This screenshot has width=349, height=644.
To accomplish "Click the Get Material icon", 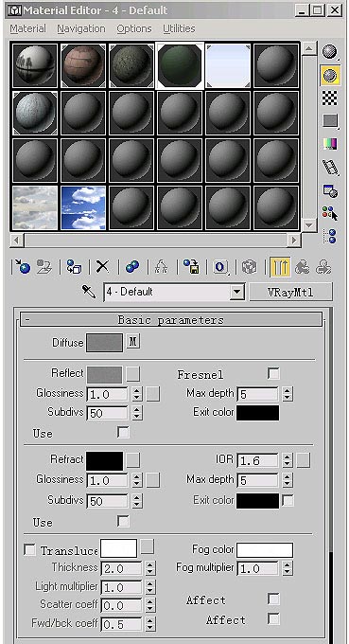I will coord(22,267).
